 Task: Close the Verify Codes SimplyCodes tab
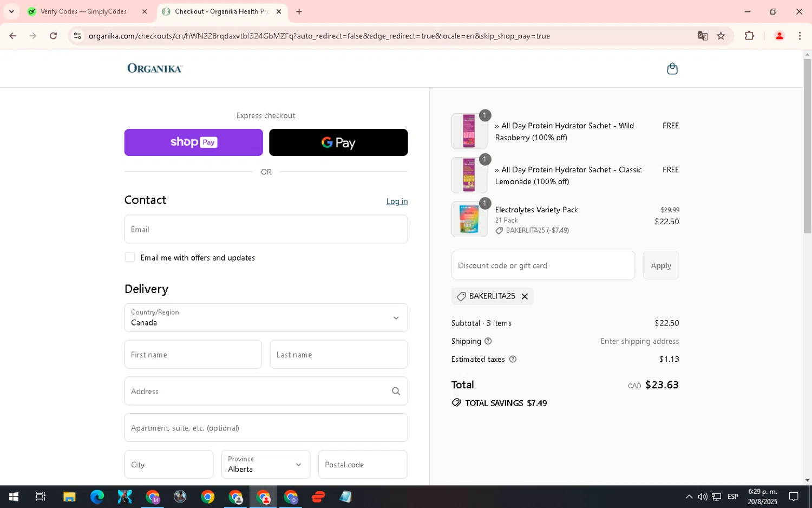(145, 11)
